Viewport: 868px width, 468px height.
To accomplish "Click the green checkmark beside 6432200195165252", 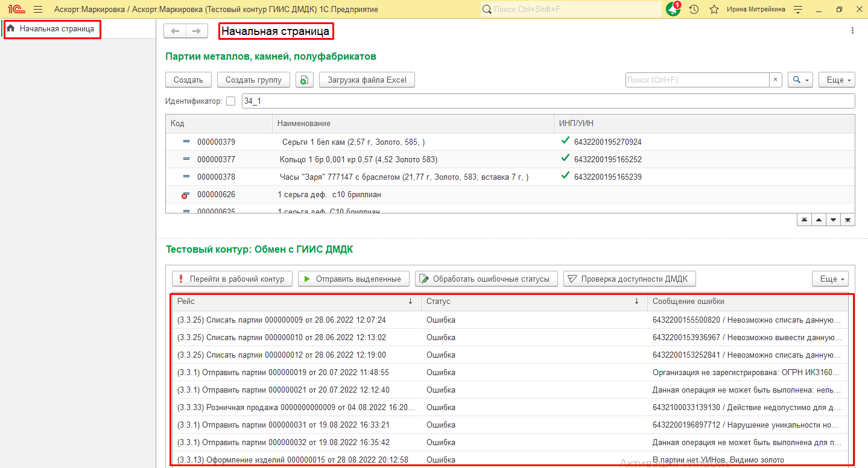I will point(565,159).
